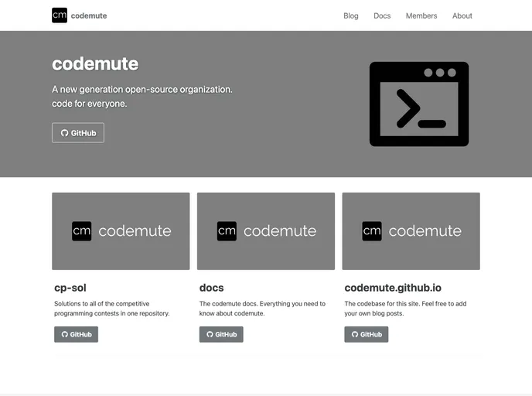Open GitHub for the docs repository
The width and height of the screenshot is (532, 396).
coord(221,334)
